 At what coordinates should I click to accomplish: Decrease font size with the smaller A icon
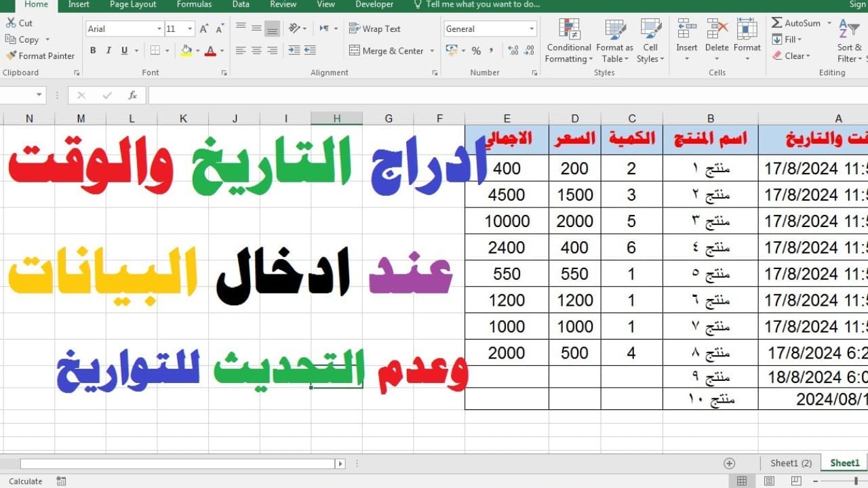(x=219, y=29)
